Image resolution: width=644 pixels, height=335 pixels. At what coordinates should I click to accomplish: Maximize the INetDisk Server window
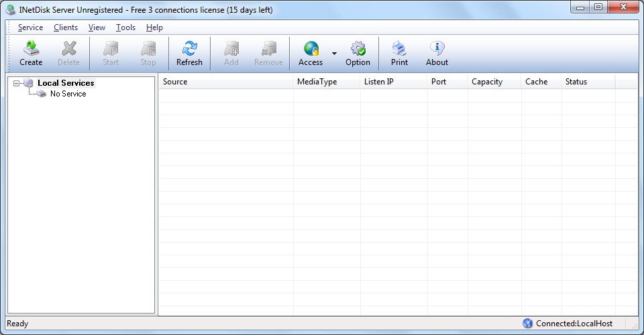[598, 7]
